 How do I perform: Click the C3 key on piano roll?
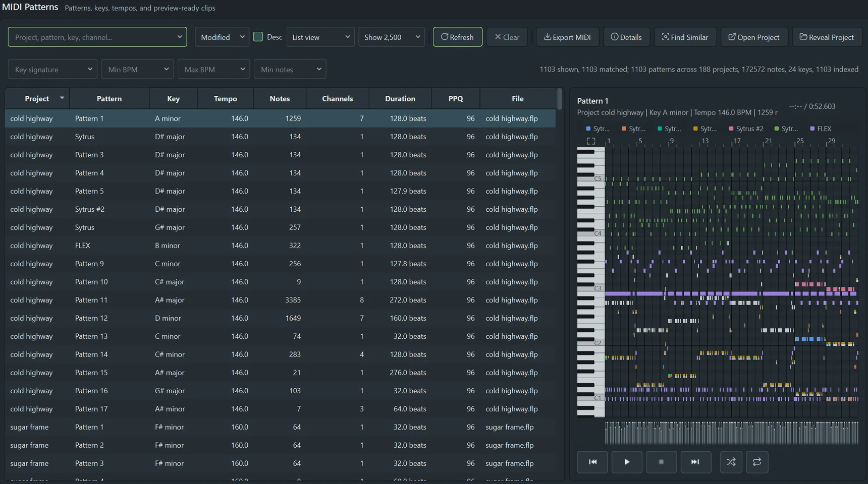[591, 288]
